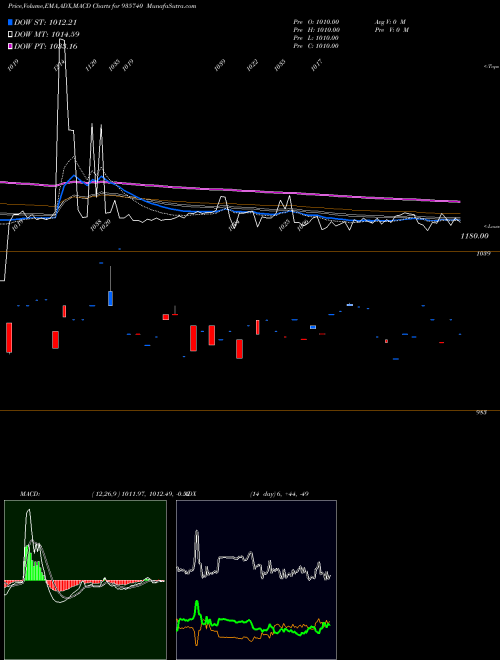Click the blue DOW ST legend swatch
The width and height of the screenshot is (500, 660).
10,22
